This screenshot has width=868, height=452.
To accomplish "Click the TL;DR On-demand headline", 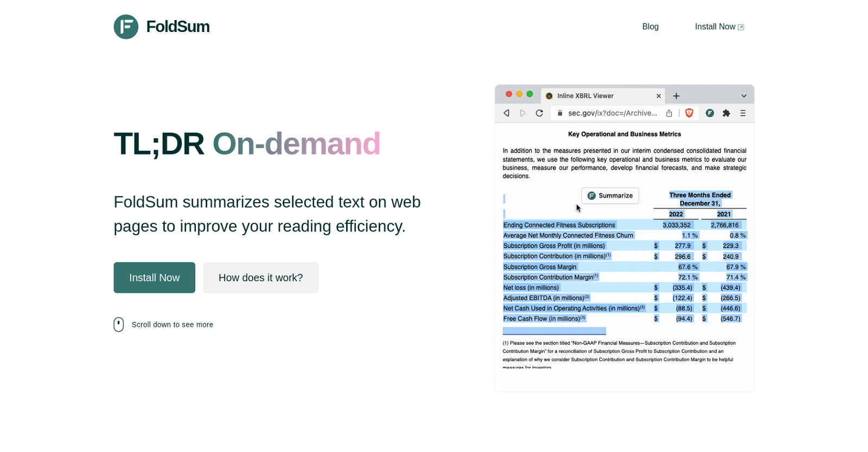I will click(247, 144).
